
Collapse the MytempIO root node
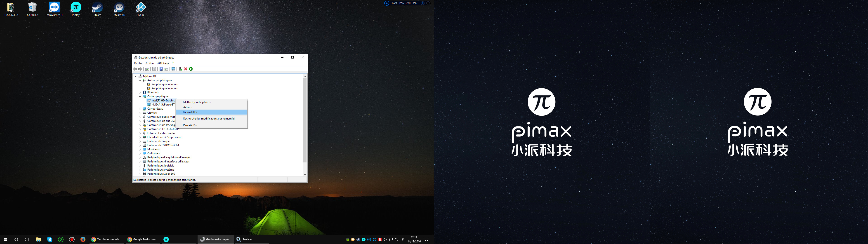coord(136,76)
